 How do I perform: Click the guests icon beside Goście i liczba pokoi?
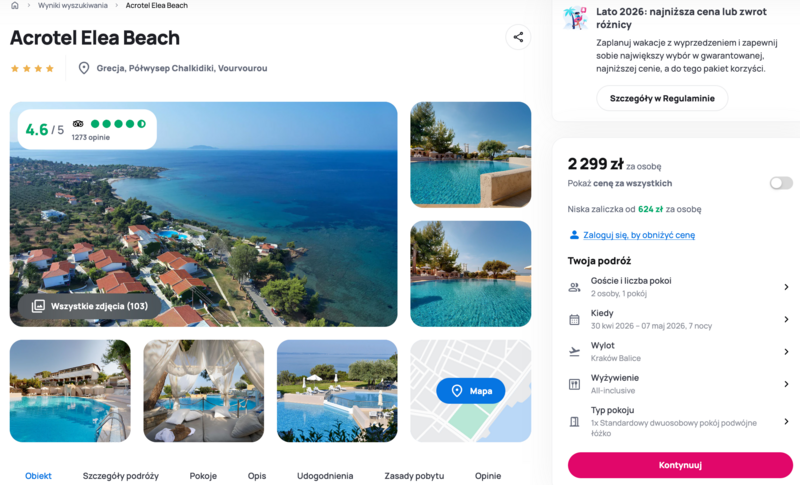(574, 287)
